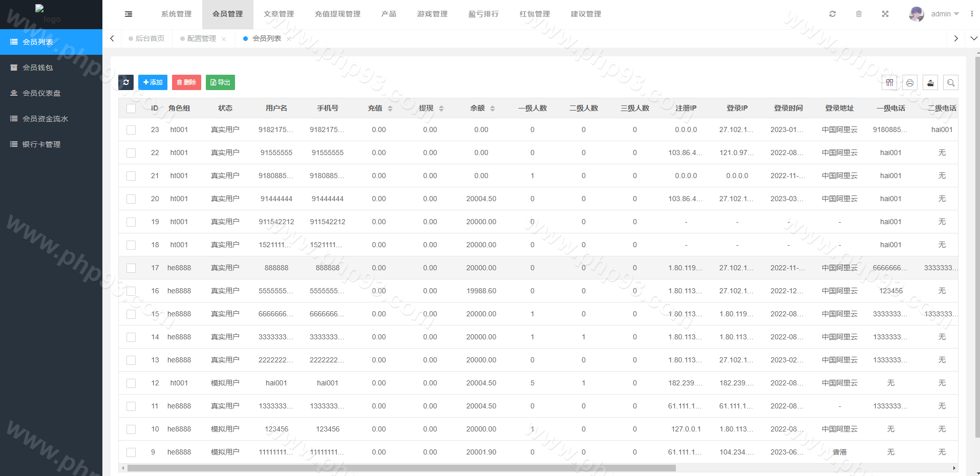This screenshot has height=476, width=980.
Task: Click the green 导出 button
Action: tap(220, 82)
